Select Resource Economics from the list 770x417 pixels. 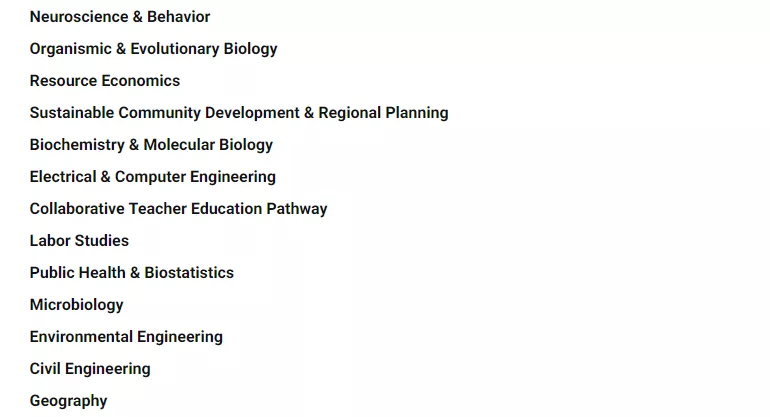pyautogui.click(x=105, y=81)
